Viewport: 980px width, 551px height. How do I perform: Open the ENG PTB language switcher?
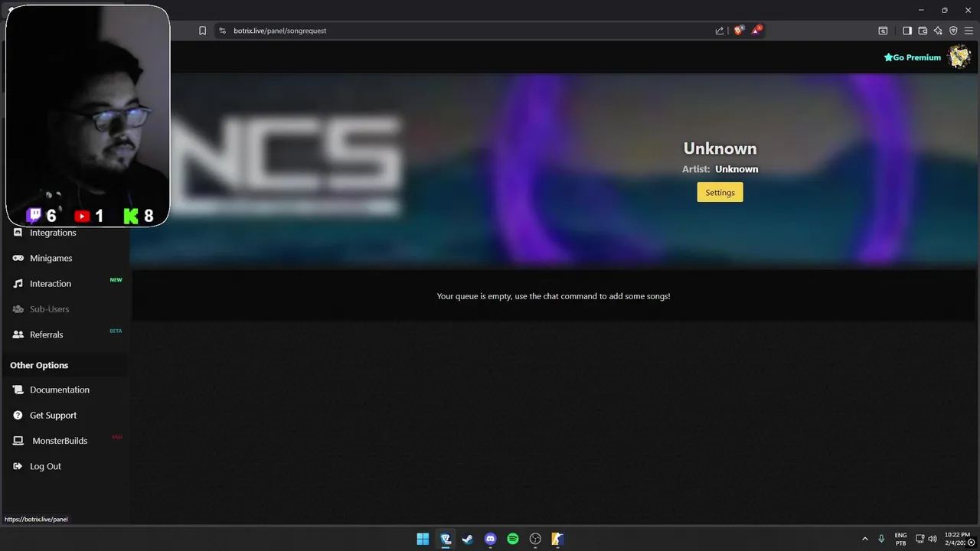[901, 539]
